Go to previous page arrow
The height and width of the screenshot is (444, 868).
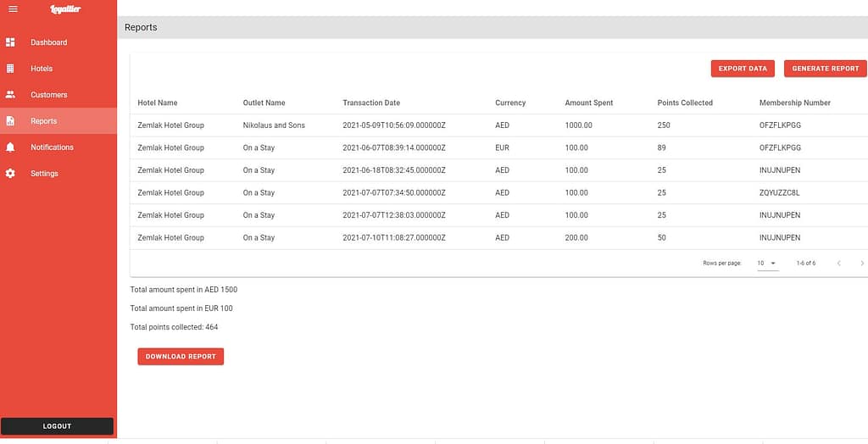click(838, 264)
